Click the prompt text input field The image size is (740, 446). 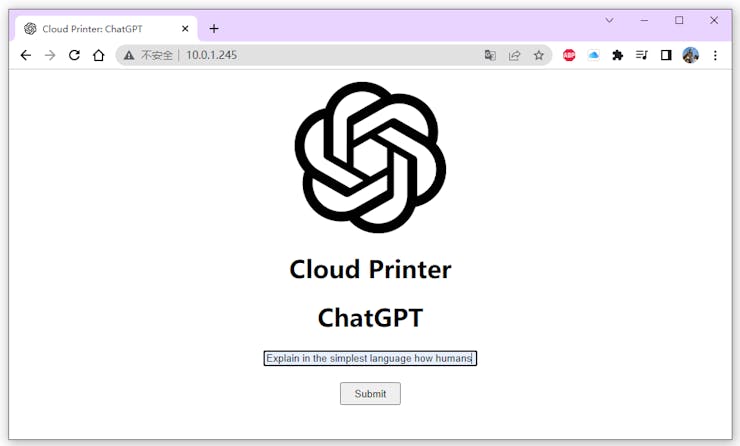pyautogui.click(x=370, y=358)
